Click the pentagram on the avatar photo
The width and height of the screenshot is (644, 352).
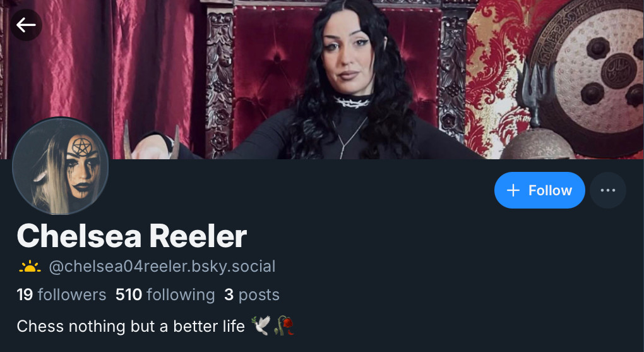point(81,147)
